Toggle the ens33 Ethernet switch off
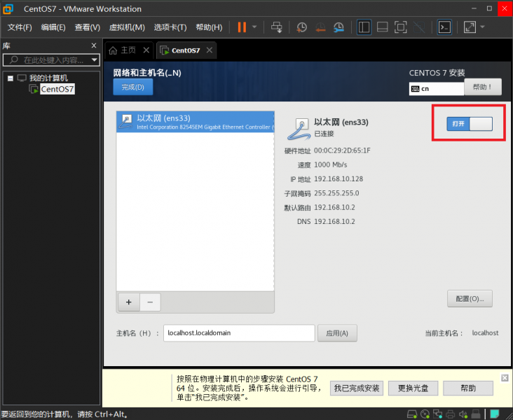Screen dimensions: 513x420 pos(470,124)
